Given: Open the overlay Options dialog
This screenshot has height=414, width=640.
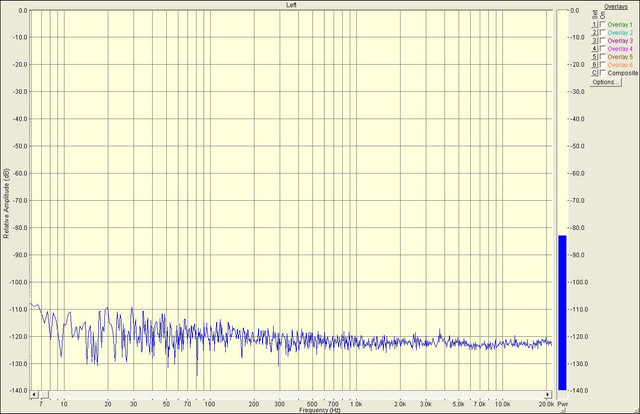Looking at the screenshot, I should [606, 82].
